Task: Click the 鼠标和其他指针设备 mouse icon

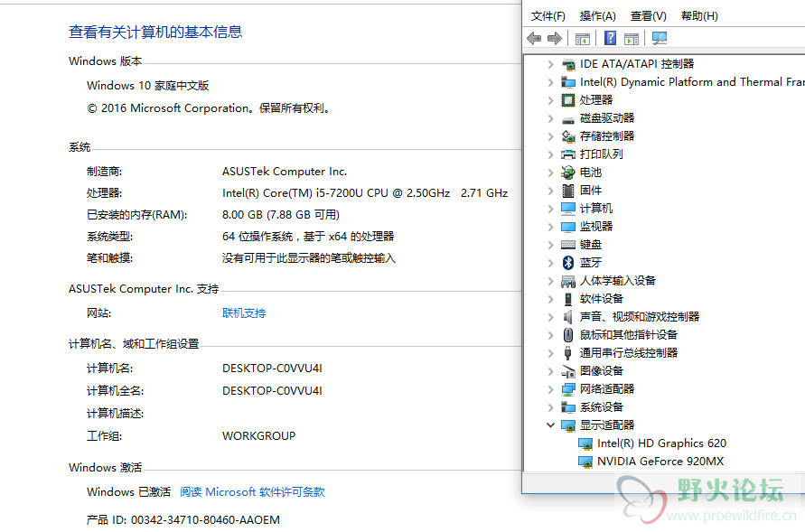Action: click(567, 335)
